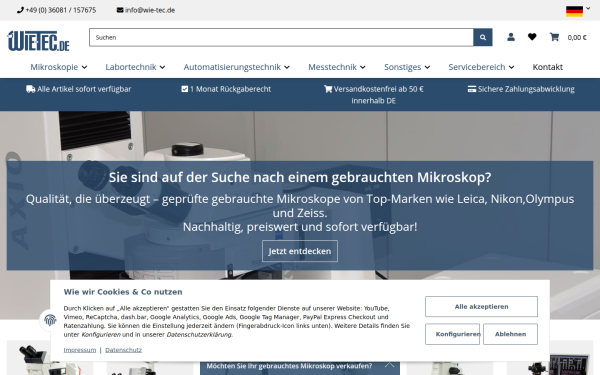Click the fingerprint privacy settings icon
Image resolution: width=600 pixels, height=375 pixels.
tap(50, 320)
